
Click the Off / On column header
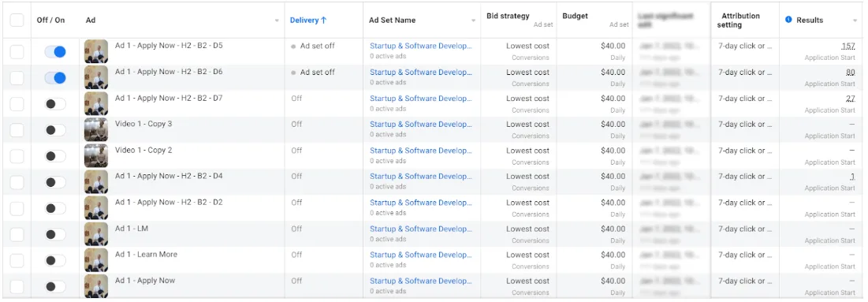coord(51,20)
